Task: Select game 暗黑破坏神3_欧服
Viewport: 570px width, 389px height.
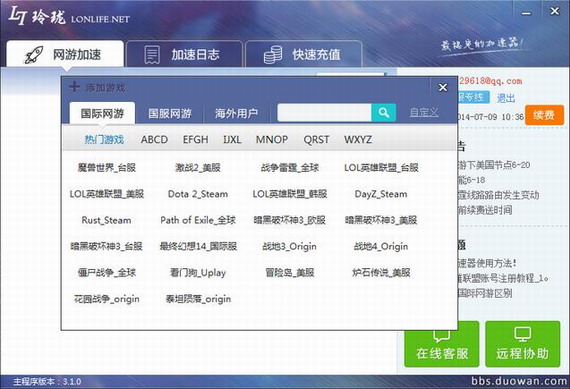Action: coord(290,220)
